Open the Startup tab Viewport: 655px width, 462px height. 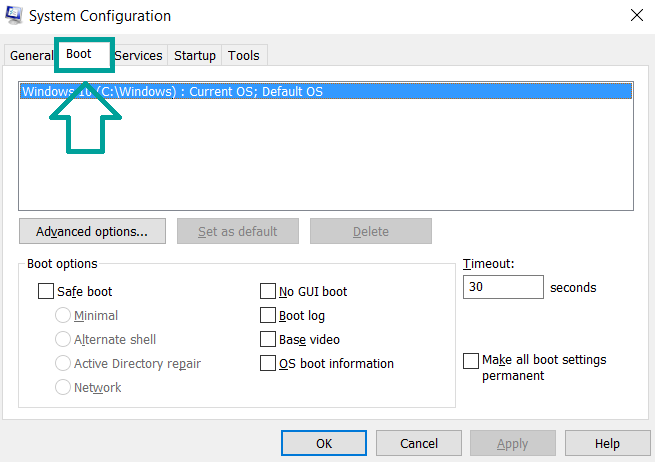(x=195, y=56)
